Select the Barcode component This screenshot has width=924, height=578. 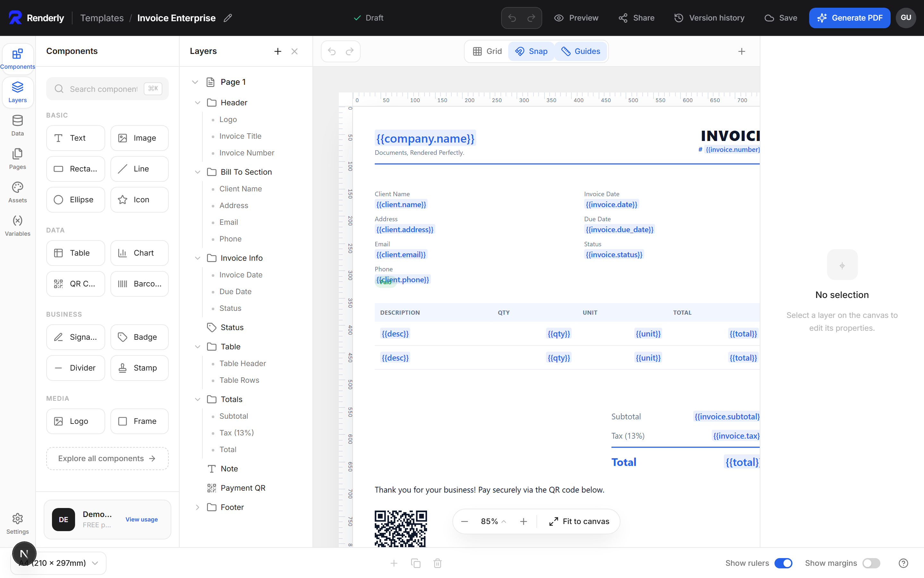click(139, 284)
